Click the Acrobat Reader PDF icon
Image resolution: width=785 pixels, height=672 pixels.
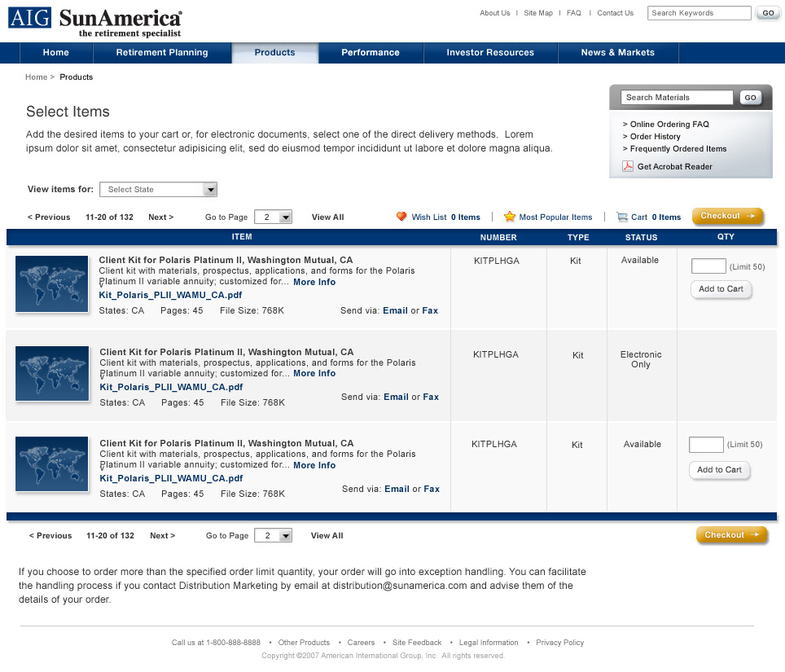(627, 166)
